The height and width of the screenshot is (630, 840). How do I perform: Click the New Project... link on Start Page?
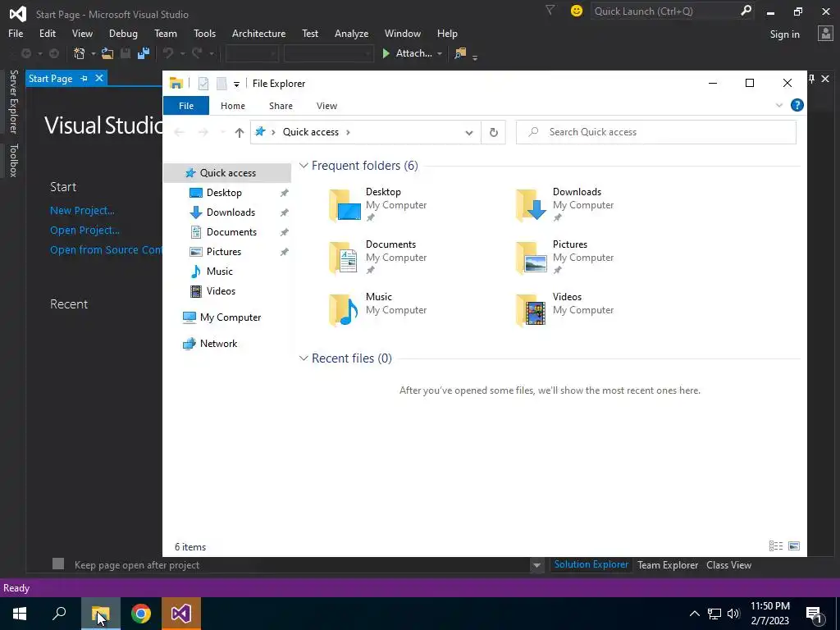pyautogui.click(x=82, y=211)
